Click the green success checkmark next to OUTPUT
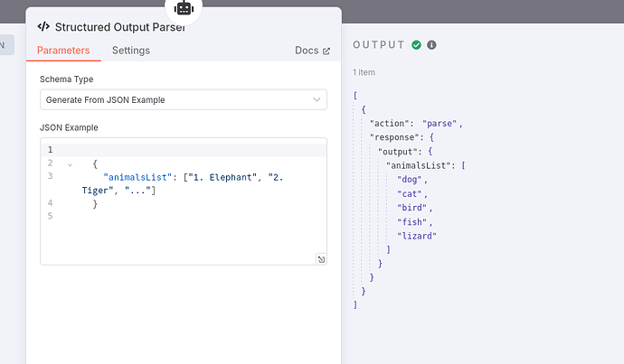 click(x=416, y=45)
